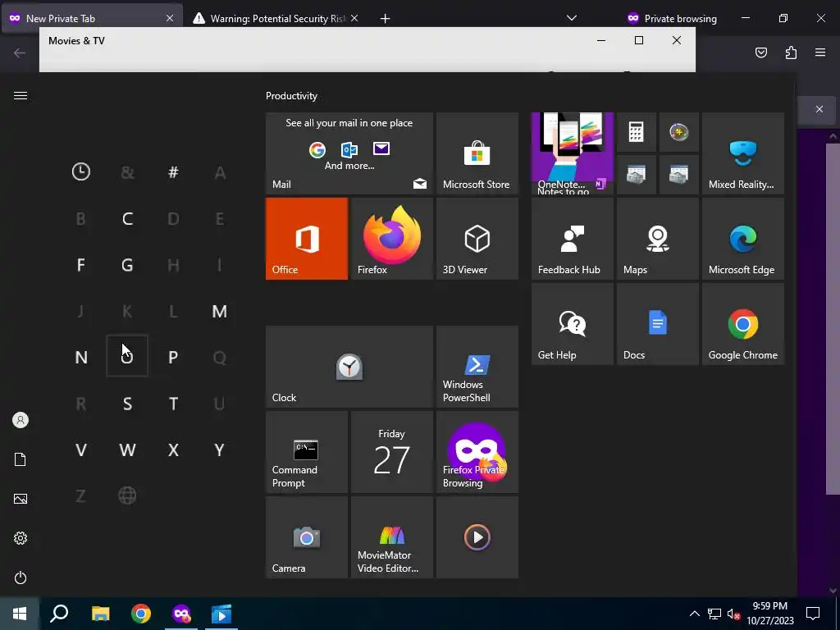Screen dimensions: 840x630
Task: Open a new tab in Firefox
Action: point(385,19)
